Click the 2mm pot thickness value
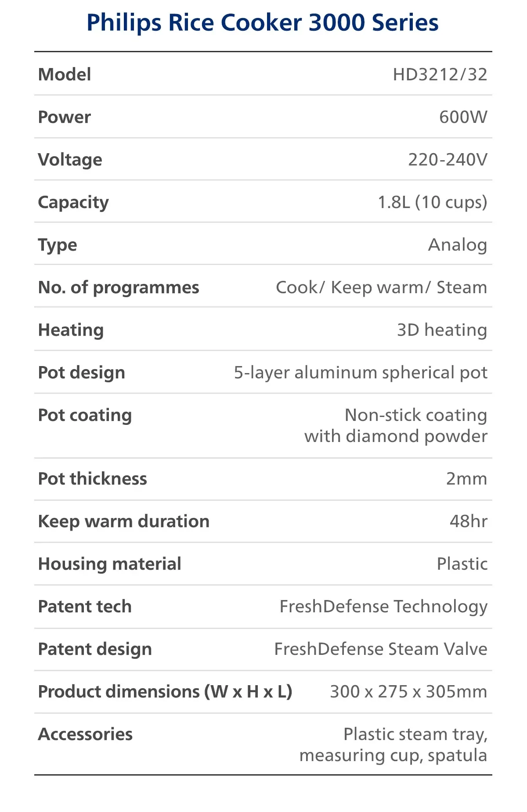527x812 pixels. tap(466, 479)
